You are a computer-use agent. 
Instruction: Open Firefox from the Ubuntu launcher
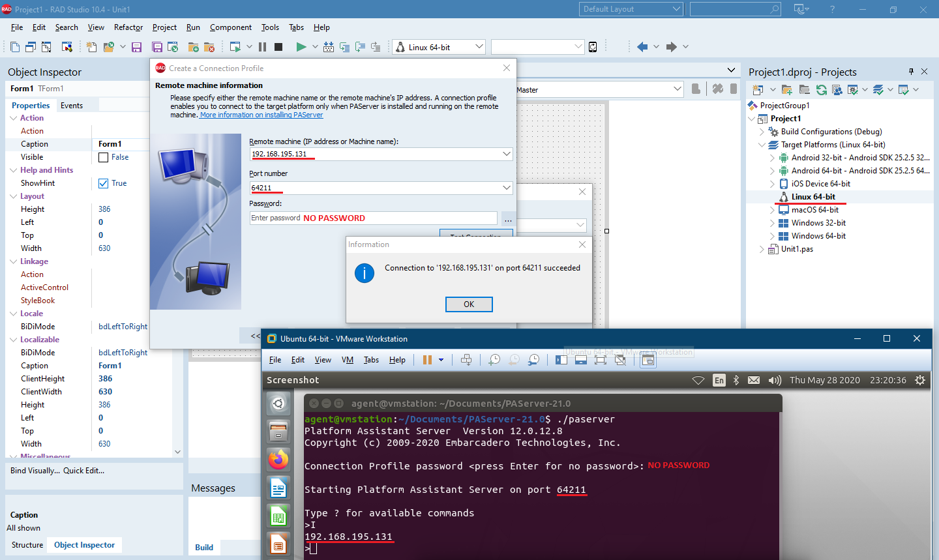coord(278,460)
